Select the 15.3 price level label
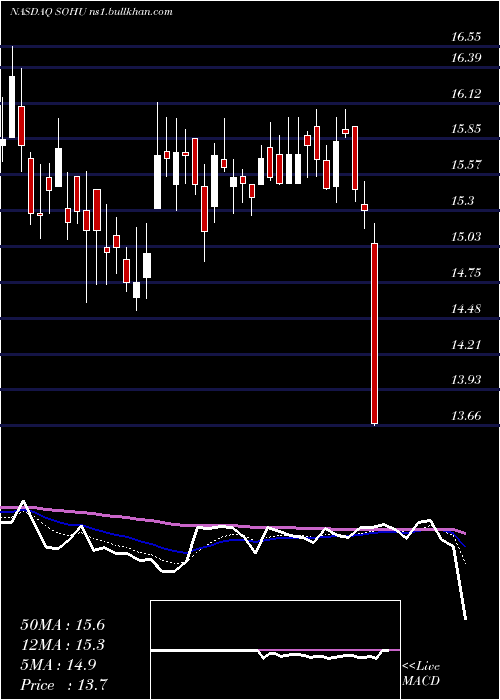500x700 pixels. click(462, 201)
